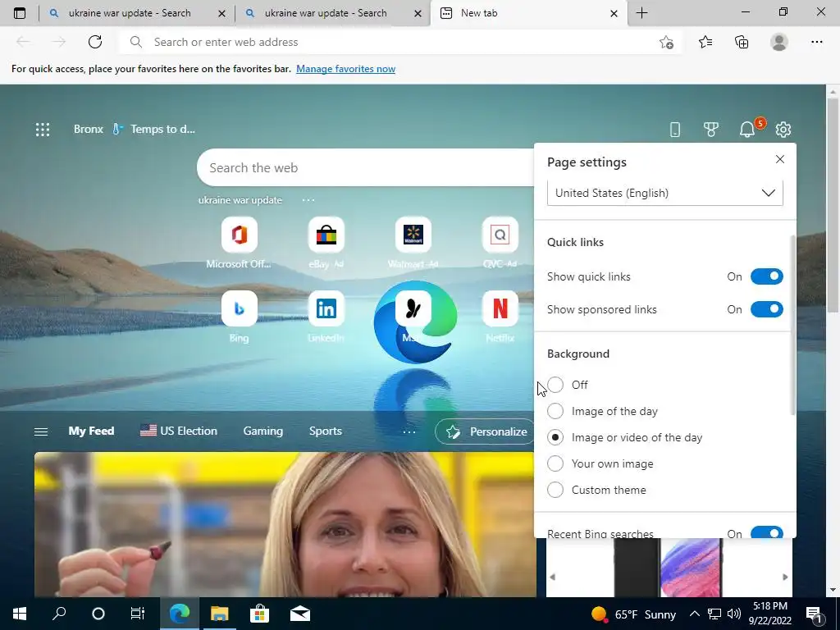Open the US Election feed tab

point(178,431)
